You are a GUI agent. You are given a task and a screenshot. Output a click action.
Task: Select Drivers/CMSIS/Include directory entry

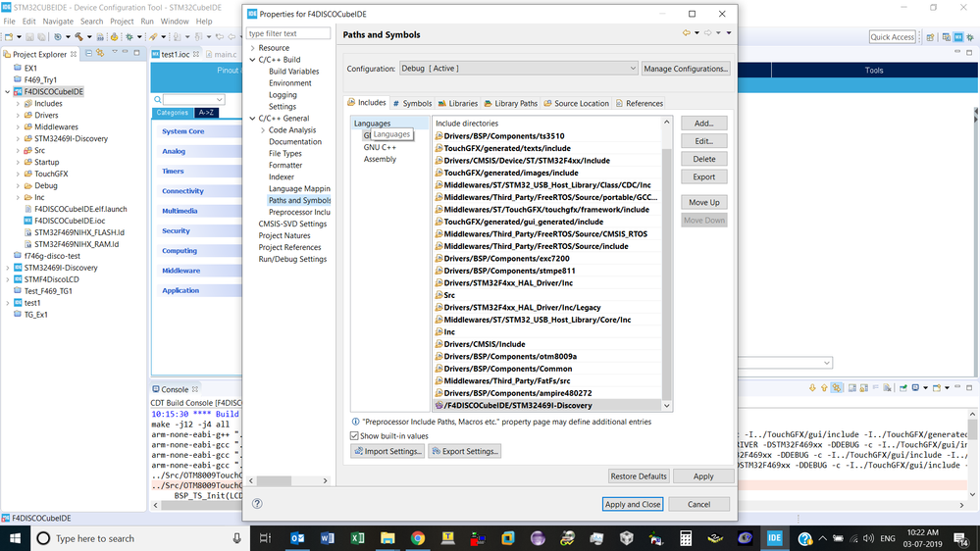485,344
